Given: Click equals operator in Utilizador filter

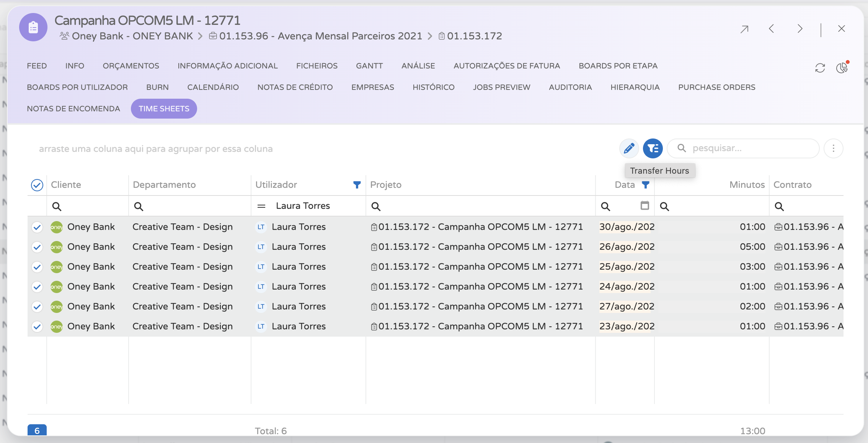Looking at the screenshot, I should click(x=261, y=207).
